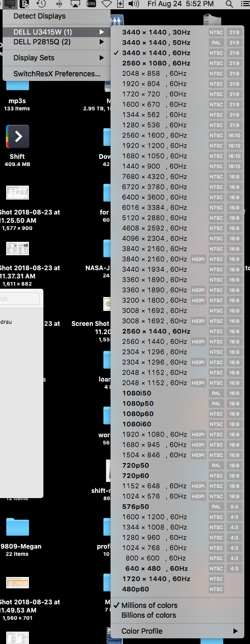Select Millions of colors option
Viewport: 250px width, 644px height.
click(177, 605)
